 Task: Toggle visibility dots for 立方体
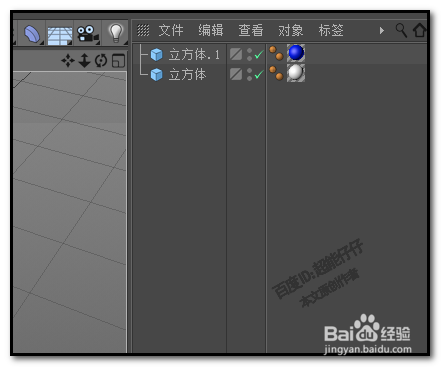click(x=249, y=74)
